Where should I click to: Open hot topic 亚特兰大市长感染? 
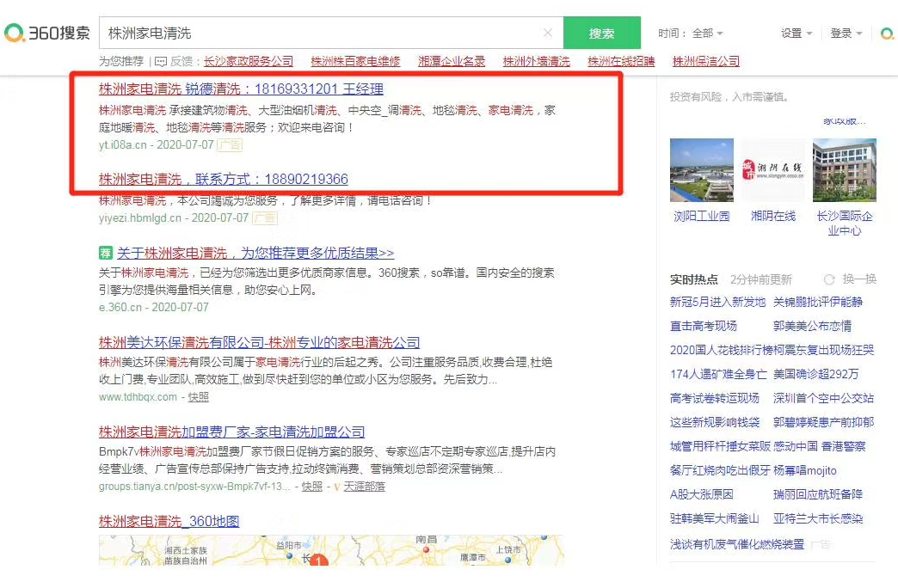(818, 518)
